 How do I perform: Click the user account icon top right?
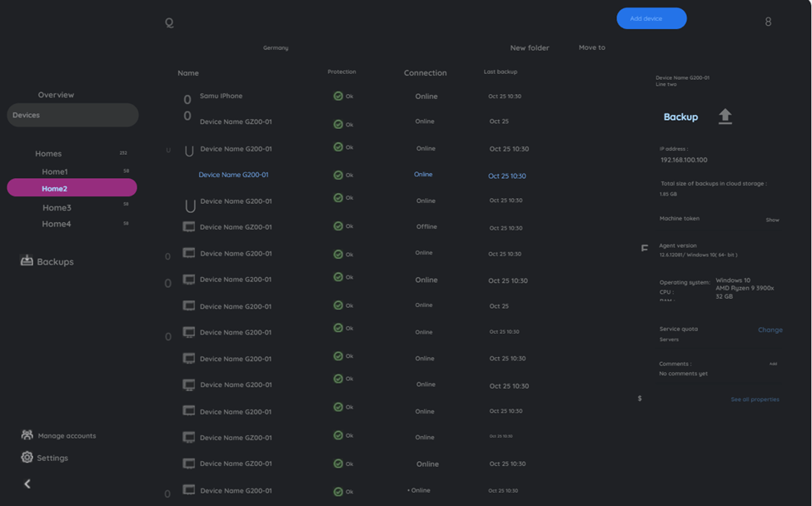coord(768,22)
